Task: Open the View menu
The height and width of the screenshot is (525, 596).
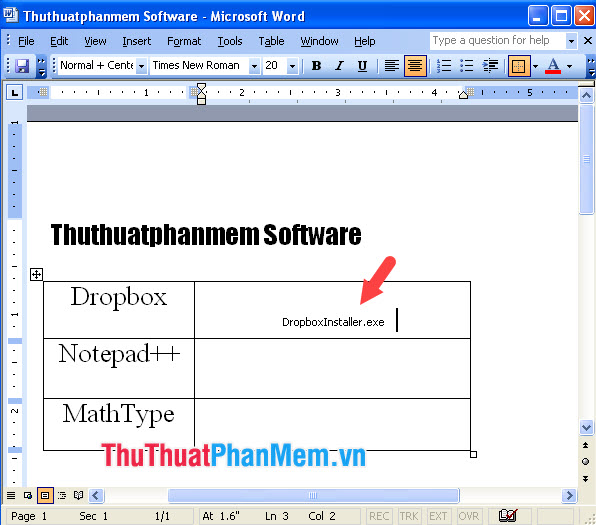Action: point(95,41)
